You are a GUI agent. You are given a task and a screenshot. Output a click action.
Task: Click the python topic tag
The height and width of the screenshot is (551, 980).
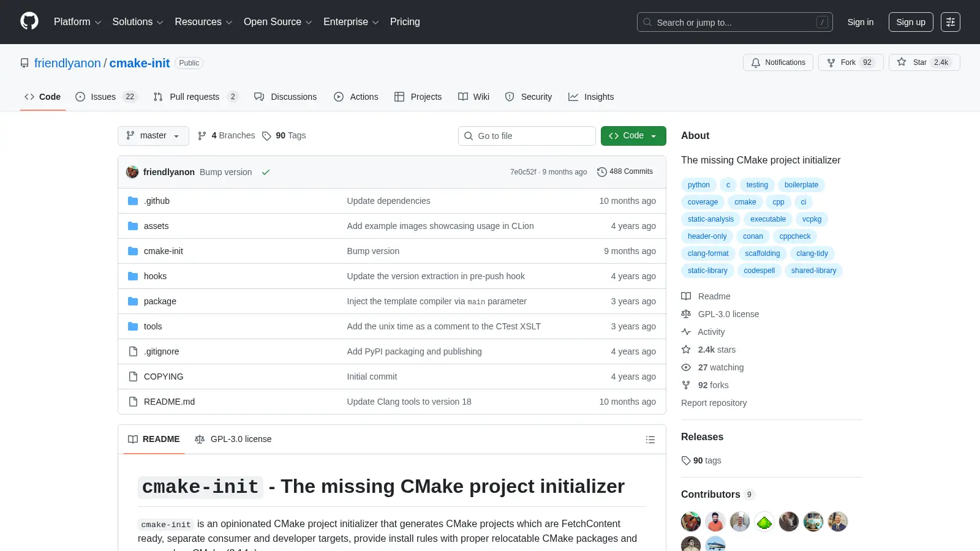tap(698, 185)
